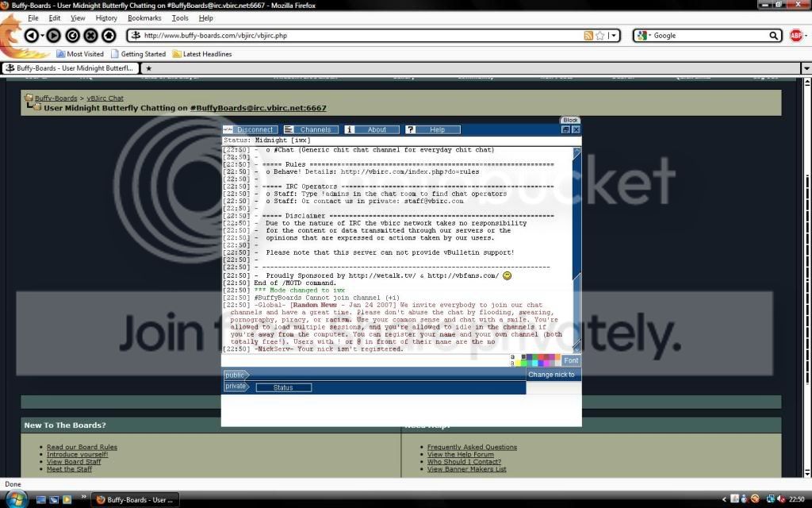The image size is (812, 508).
Task: Open the new tab star button
Action: (148, 68)
